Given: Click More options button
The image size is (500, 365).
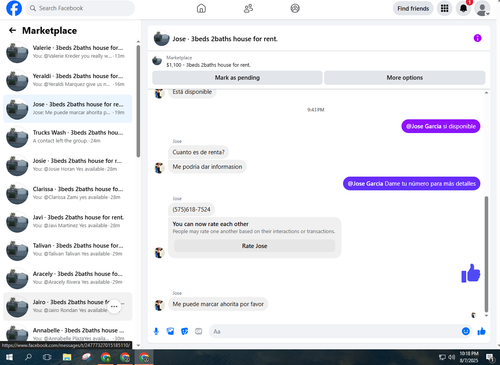Looking at the screenshot, I should click(x=405, y=78).
